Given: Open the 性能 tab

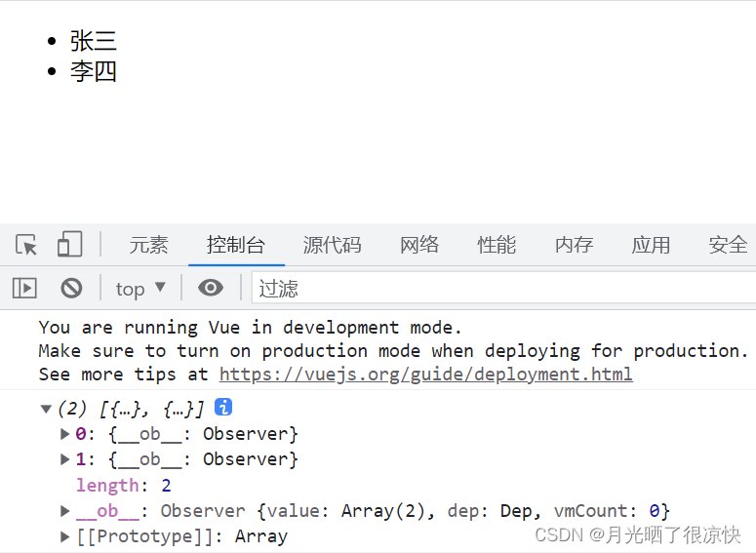Looking at the screenshot, I should (x=497, y=245).
